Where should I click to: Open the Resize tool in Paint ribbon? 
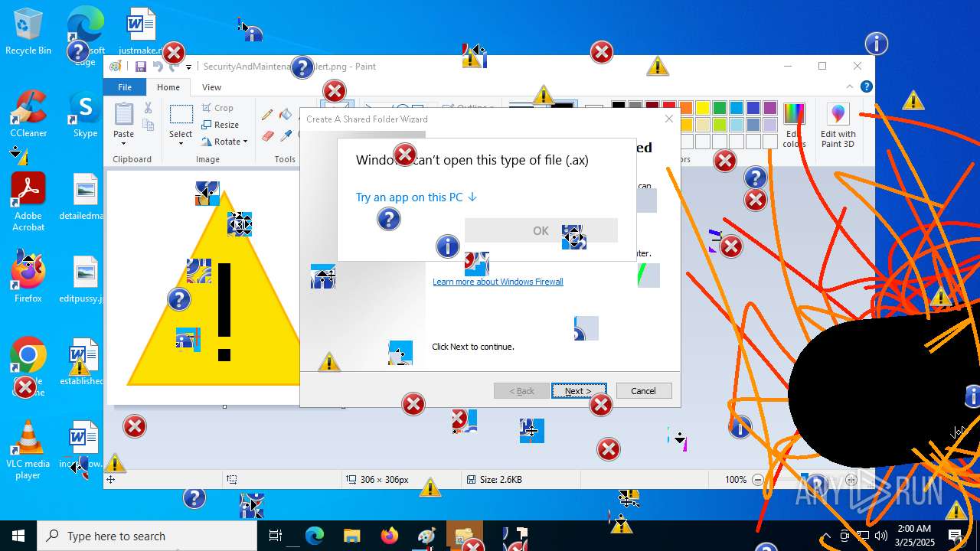click(220, 125)
